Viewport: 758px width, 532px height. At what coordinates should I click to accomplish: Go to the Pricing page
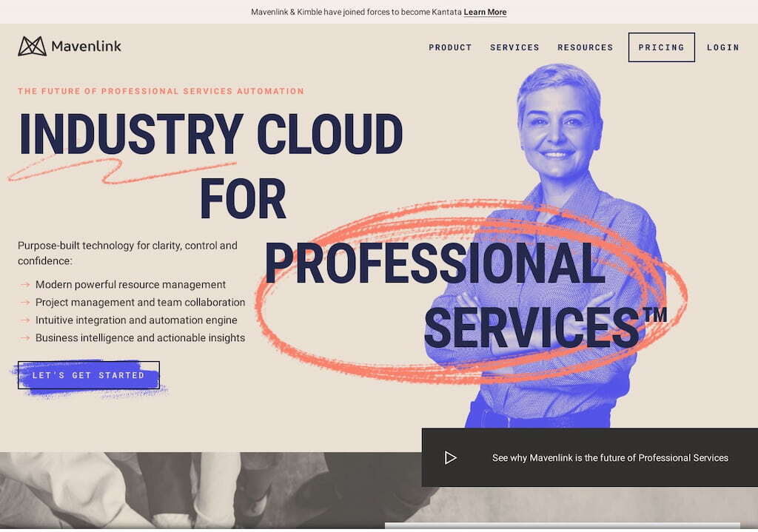[x=661, y=47]
